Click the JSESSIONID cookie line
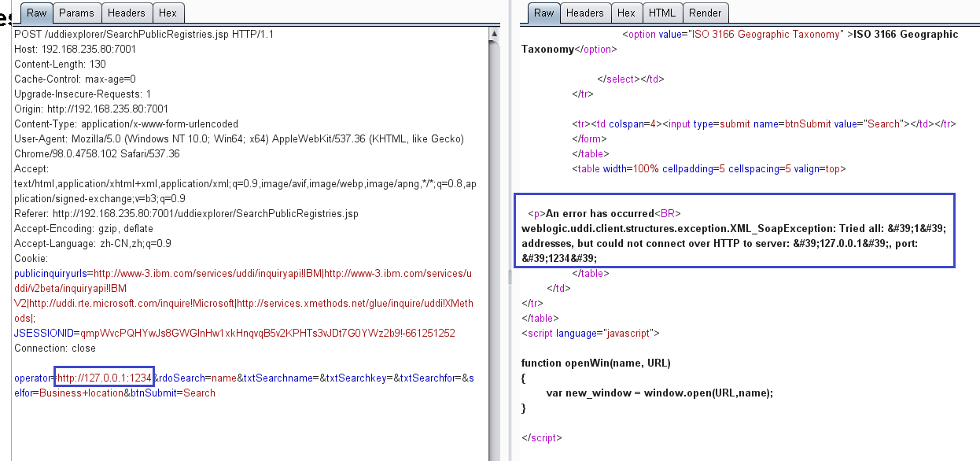980x461 pixels. click(x=234, y=334)
